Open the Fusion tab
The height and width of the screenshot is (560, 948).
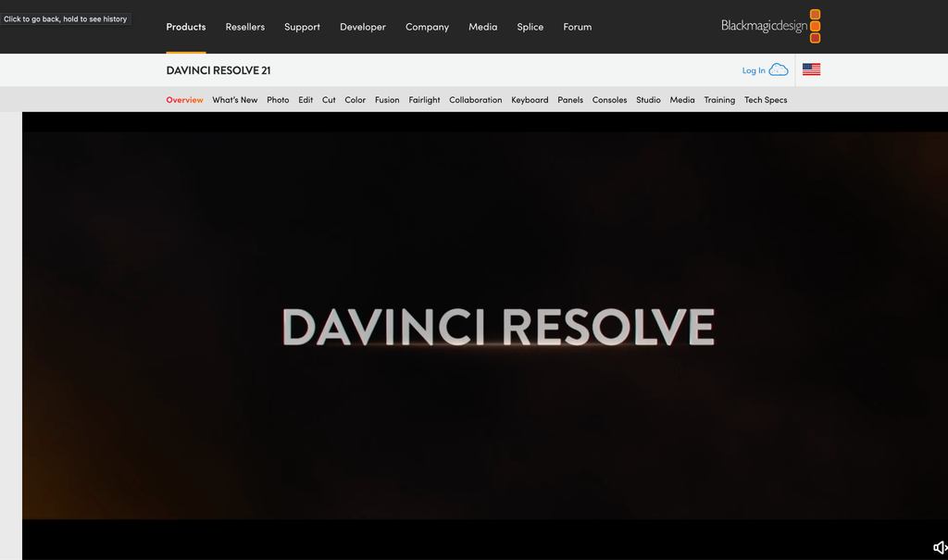click(x=387, y=100)
